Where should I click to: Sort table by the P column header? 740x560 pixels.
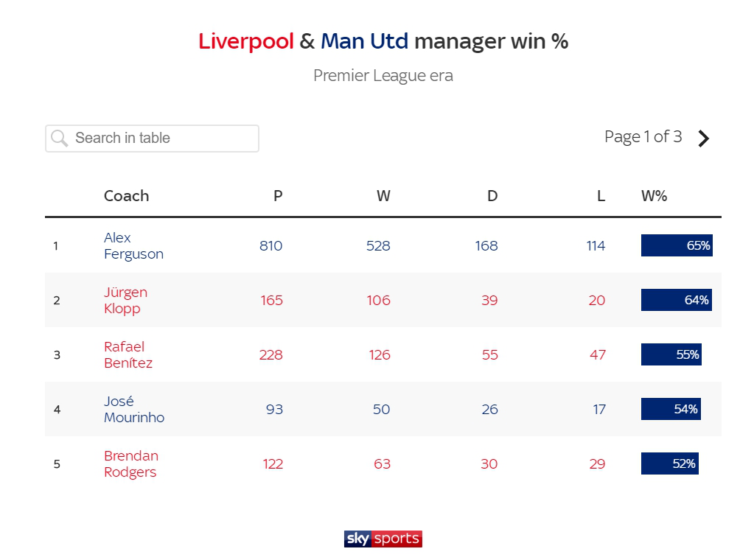pyautogui.click(x=278, y=196)
